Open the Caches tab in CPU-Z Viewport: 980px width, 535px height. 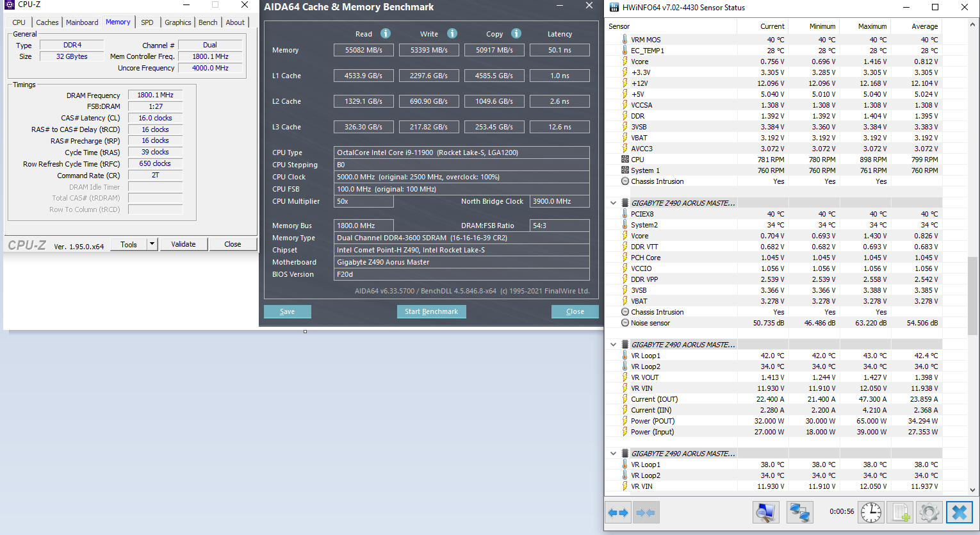tap(47, 22)
